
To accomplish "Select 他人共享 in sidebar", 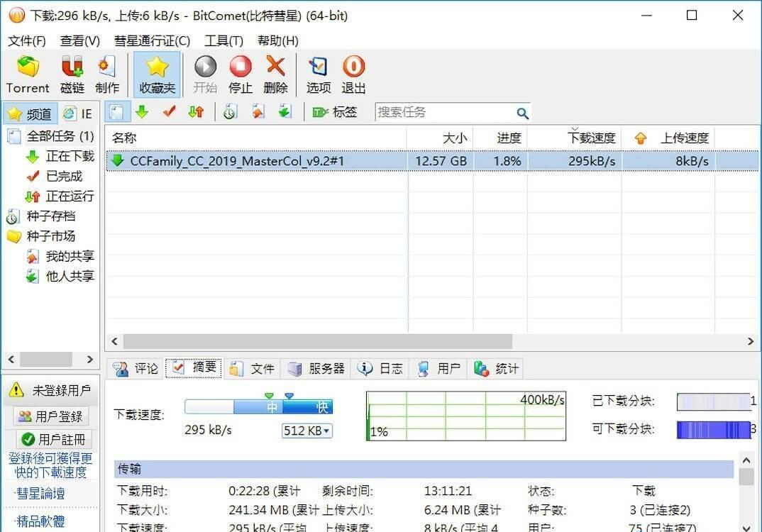I will [60, 276].
